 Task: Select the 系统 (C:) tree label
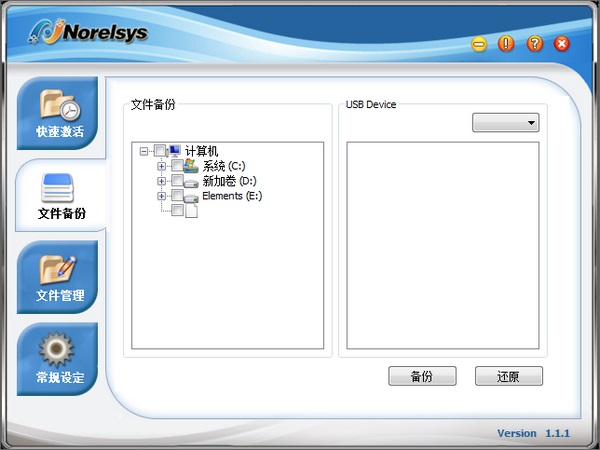coord(224,166)
